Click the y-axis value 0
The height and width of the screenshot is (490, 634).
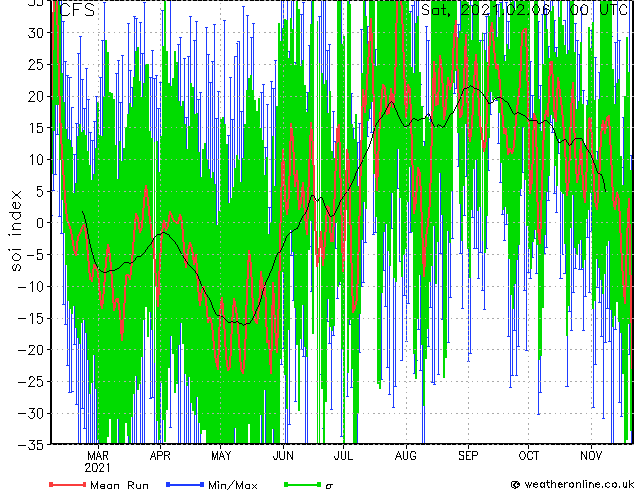40,223
